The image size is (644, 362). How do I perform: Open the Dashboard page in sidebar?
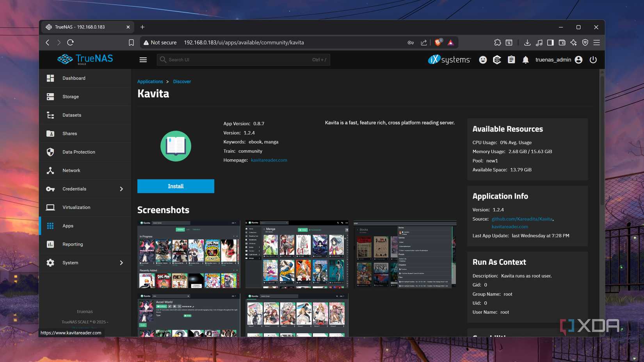coord(85,78)
